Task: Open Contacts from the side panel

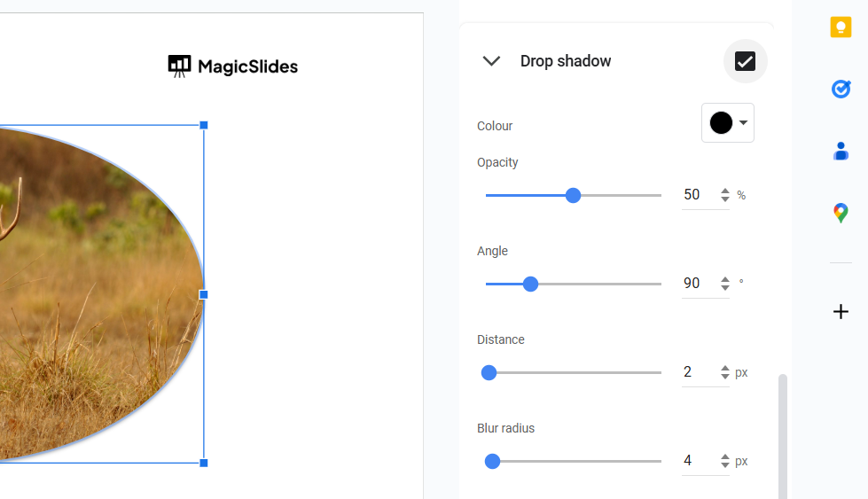Action: 841,152
